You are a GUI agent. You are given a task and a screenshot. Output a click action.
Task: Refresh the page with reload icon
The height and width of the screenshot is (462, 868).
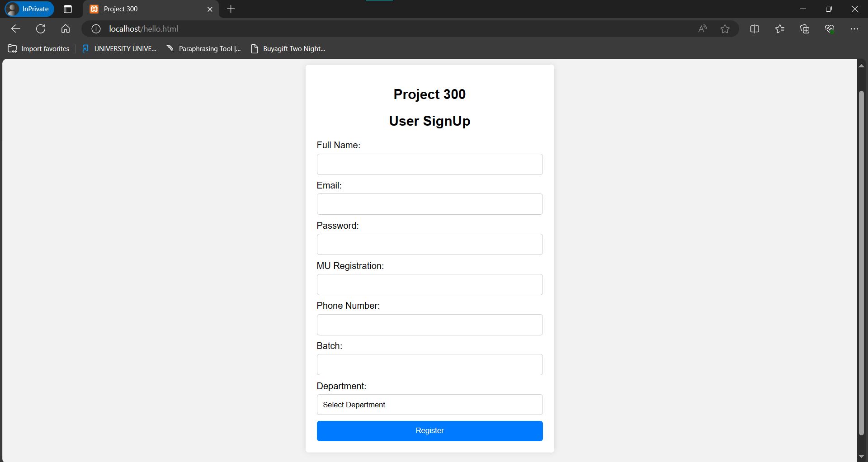point(41,29)
